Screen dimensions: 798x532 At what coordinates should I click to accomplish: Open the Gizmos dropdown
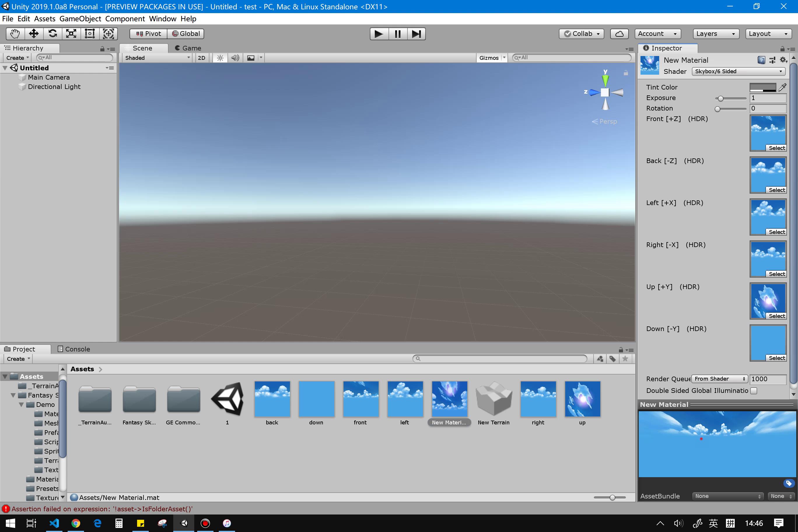(x=492, y=58)
